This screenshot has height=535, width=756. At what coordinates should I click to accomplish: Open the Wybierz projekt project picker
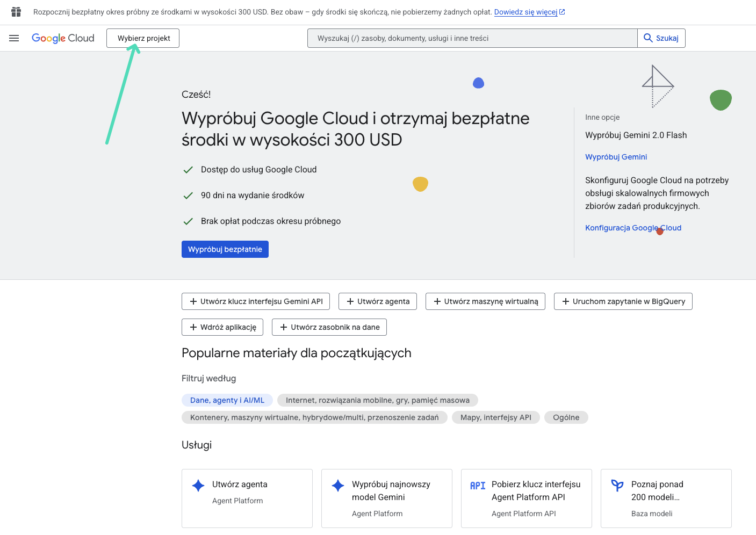pos(143,38)
